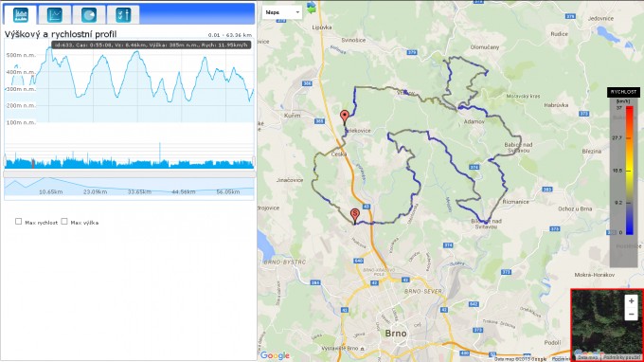The width and height of the screenshot is (644, 362).
Task: Click the 56.05km mark in overview chart
Action: tap(228, 191)
